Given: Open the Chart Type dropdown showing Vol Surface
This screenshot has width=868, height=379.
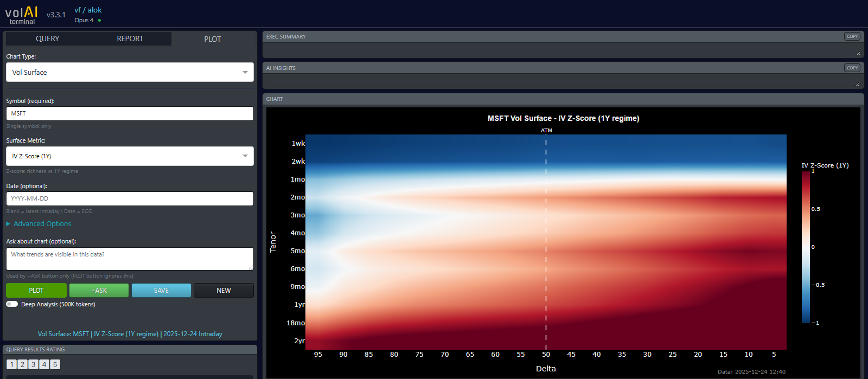Looking at the screenshot, I should point(130,72).
